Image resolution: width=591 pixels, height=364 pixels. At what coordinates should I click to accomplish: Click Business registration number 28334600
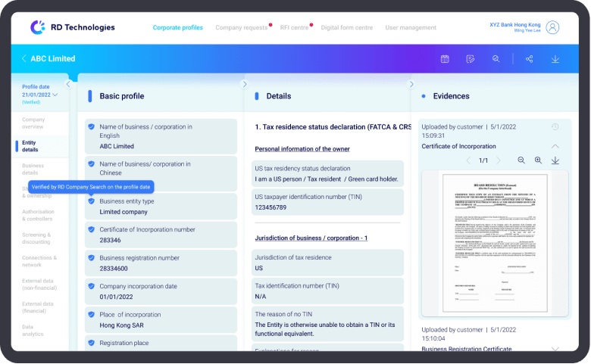[x=114, y=269]
